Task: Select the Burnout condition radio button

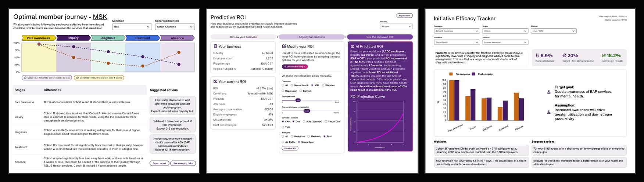Action: [301, 91]
